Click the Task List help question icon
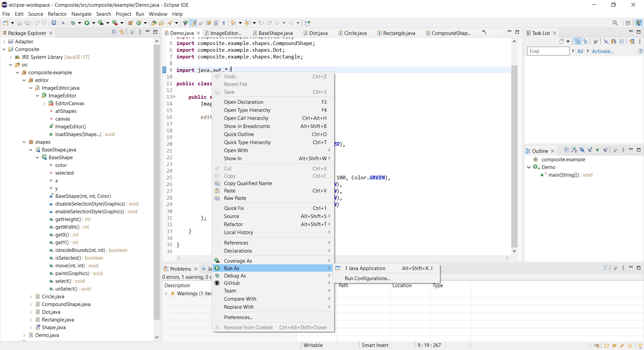The height and width of the screenshot is (350, 644). 640,51
